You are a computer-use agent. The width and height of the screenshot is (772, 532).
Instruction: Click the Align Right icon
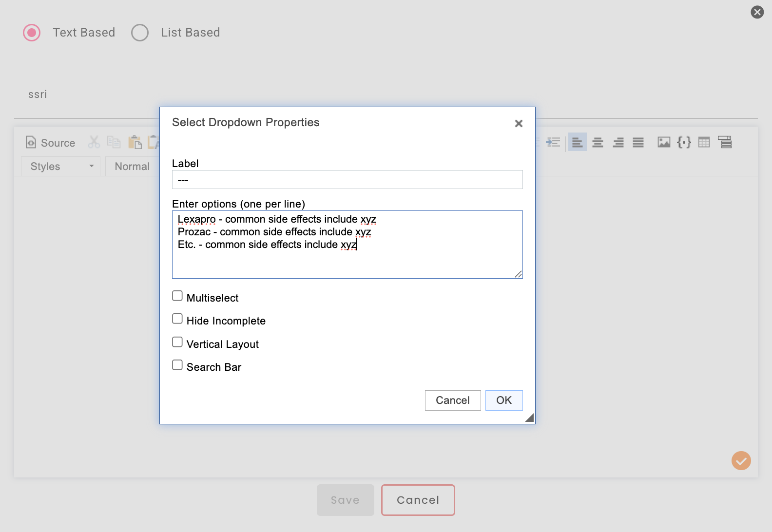point(618,142)
